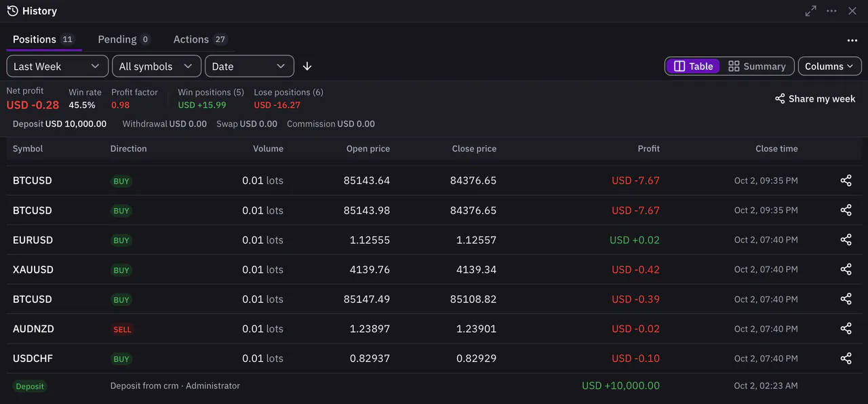This screenshot has width=868, height=404.
Task: Click the XAUUSD open price 4139.76
Action: pos(370,270)
